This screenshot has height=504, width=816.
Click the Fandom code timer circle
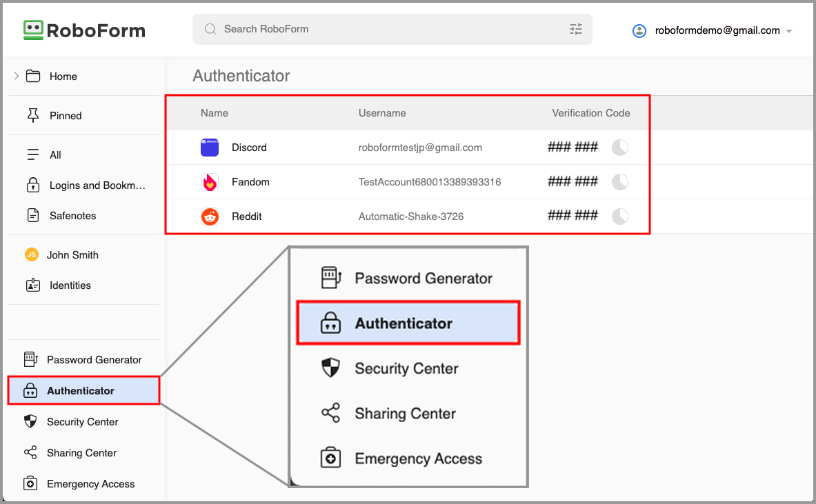[x=620, y=182]
